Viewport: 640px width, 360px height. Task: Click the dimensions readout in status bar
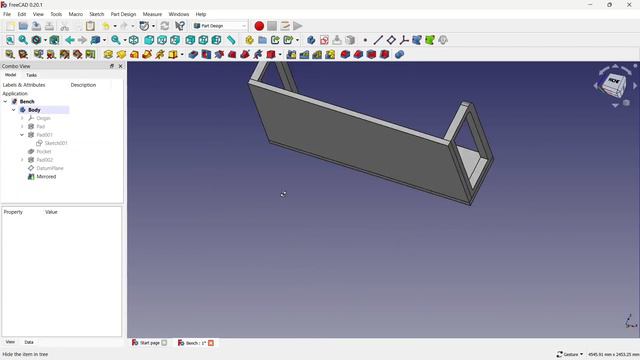tap(613, 354)
